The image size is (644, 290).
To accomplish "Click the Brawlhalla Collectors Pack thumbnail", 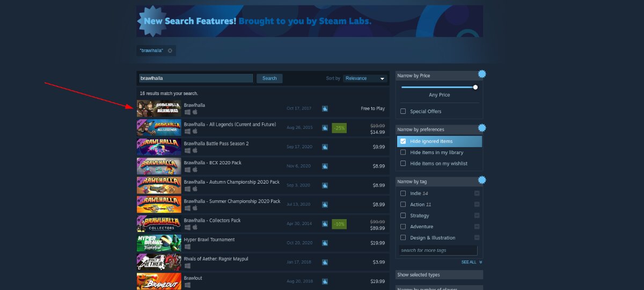I will pos(159,224).
